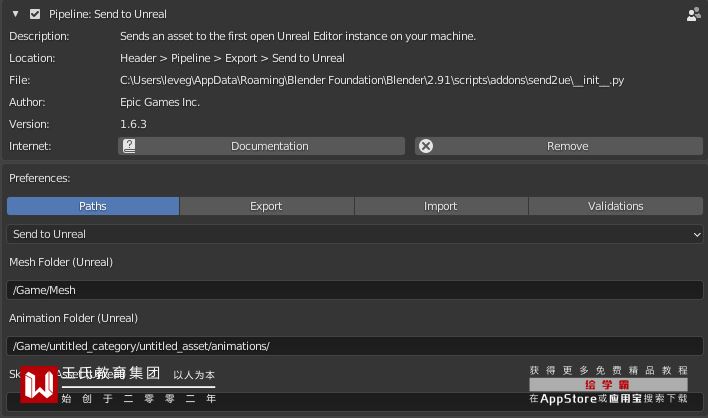Switch to the Paths tab
This screenshot has height=418, width=708.
tap(93, 206)
